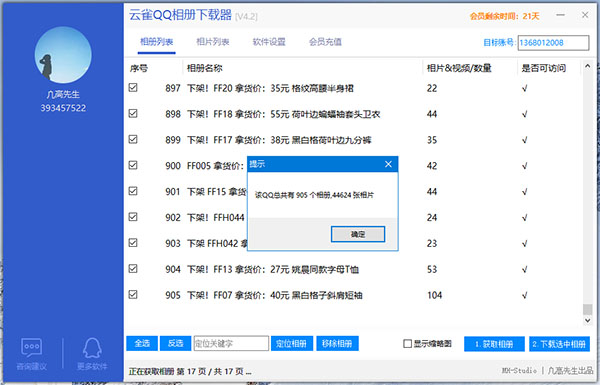Click the 序号 column header
Image resolution: width=600 pixels, height=385 pixels.
click(139, 68)
